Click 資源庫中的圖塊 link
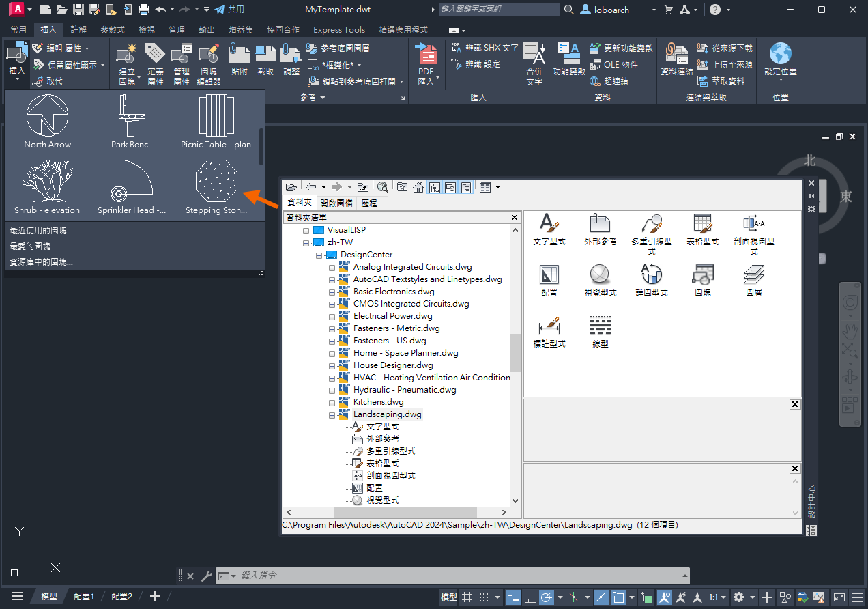868x609 pixels. (x=41, y=262)
